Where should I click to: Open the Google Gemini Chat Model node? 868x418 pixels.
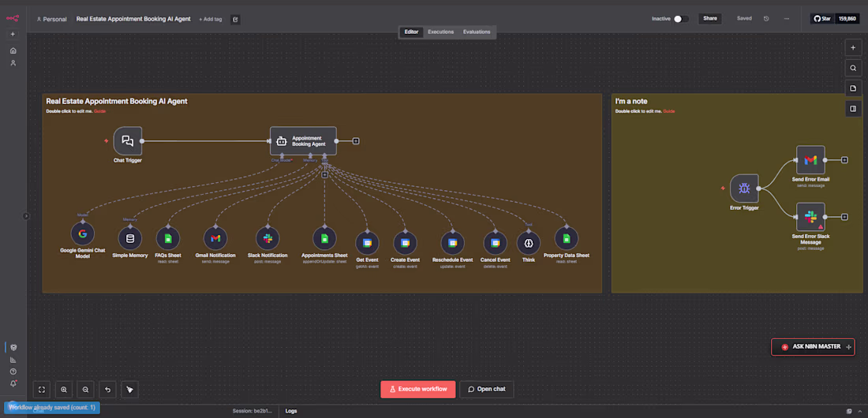coord(82,233)
